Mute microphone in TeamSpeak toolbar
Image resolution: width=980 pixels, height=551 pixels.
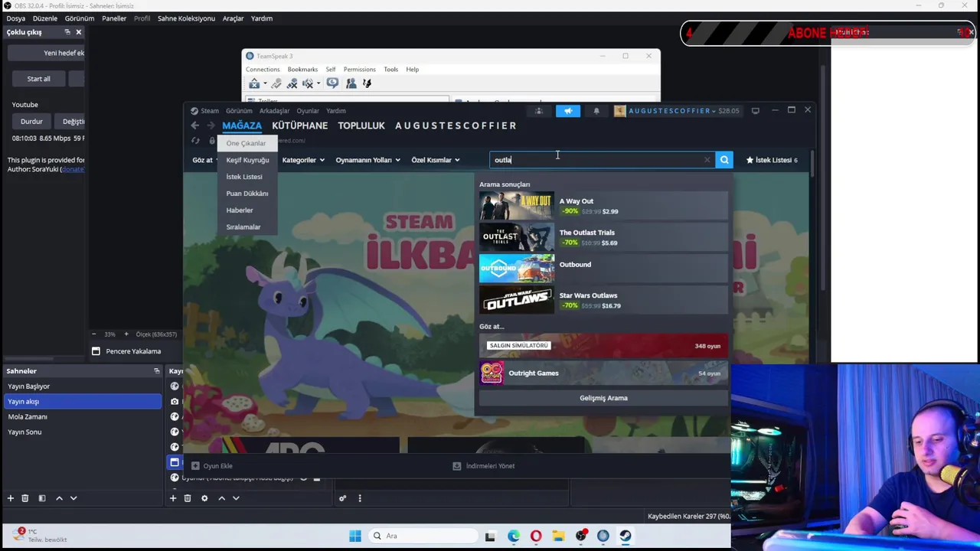point(292,83)
